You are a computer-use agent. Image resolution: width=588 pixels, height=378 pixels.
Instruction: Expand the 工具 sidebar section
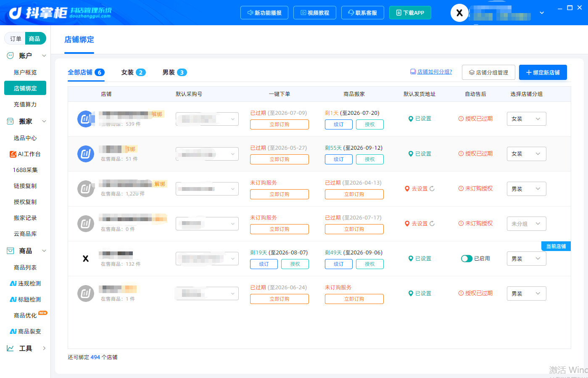point(44,348)
